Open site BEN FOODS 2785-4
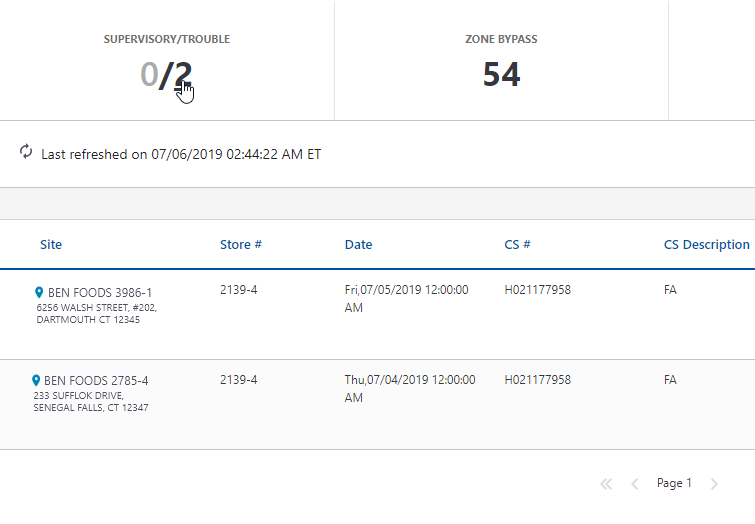The height and width of the screenshot is (524, 755). tap(97, 381)
